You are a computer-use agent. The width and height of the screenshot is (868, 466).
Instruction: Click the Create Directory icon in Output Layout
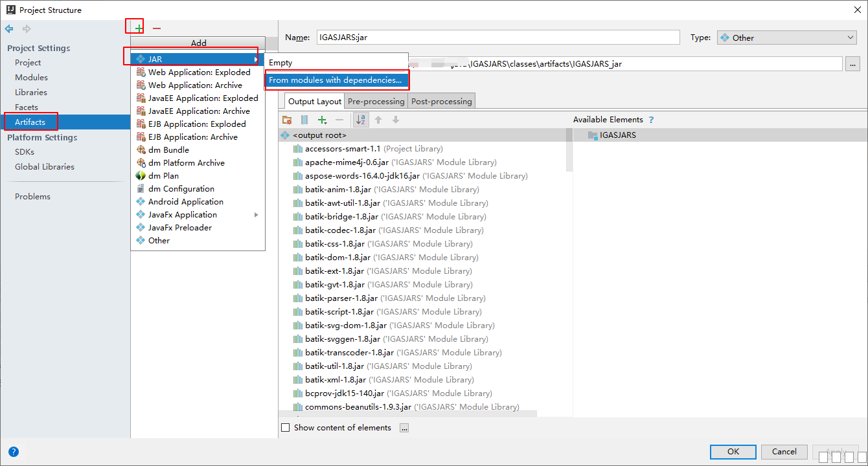(x=287, y=120)
